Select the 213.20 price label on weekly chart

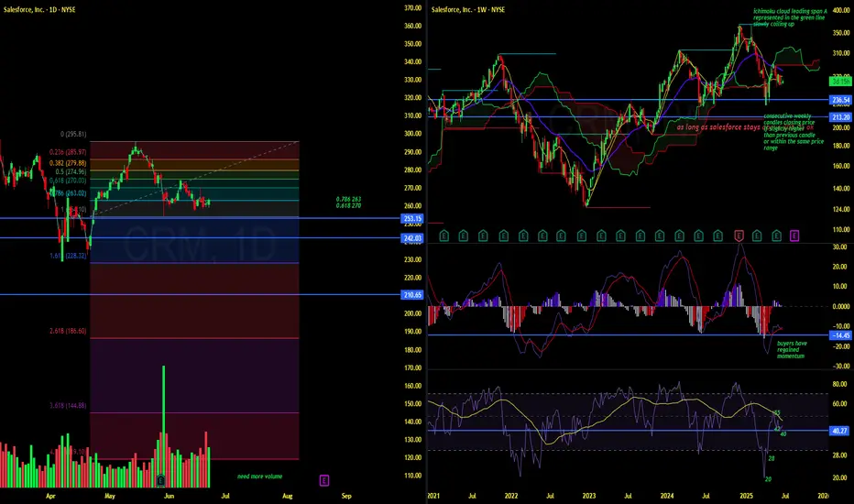point(840,117)
